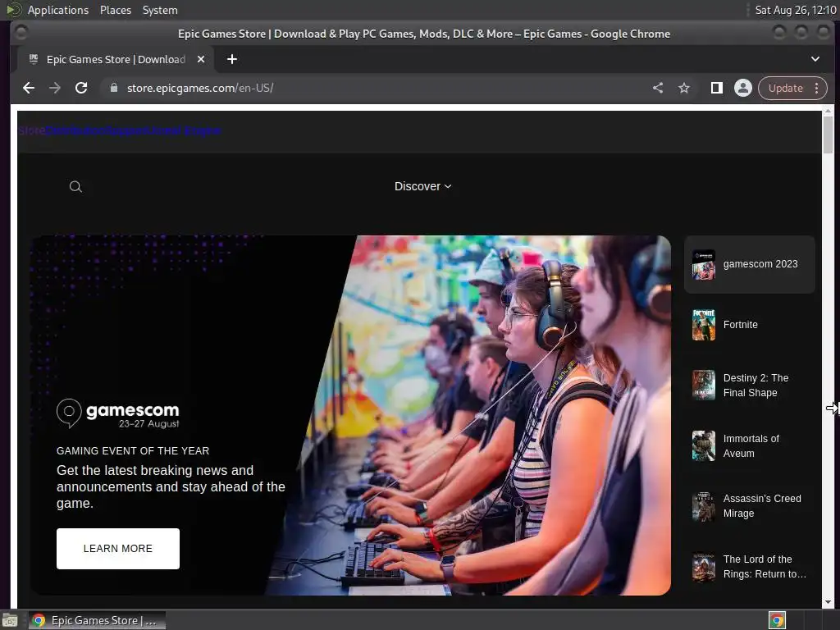Click the Destiny 2 thumbnail image
The width and height of the screenshot is (840, 630).
tap(703, 386)
